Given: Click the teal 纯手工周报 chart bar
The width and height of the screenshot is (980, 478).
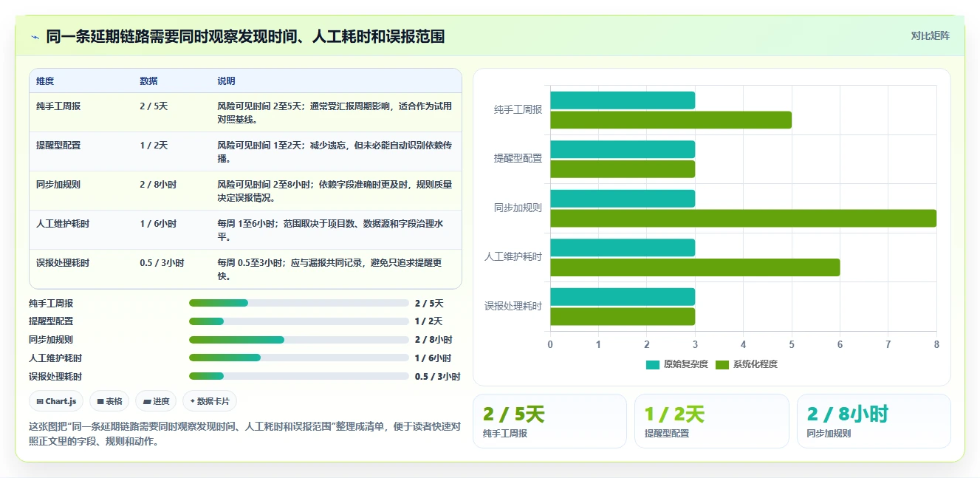Looking at the screenshot, I should (623, 100).
